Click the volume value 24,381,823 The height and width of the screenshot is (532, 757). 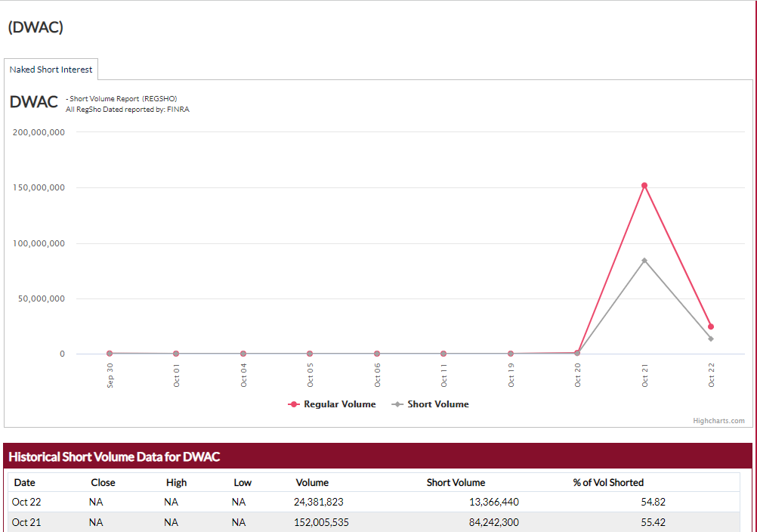click(319, 502)
